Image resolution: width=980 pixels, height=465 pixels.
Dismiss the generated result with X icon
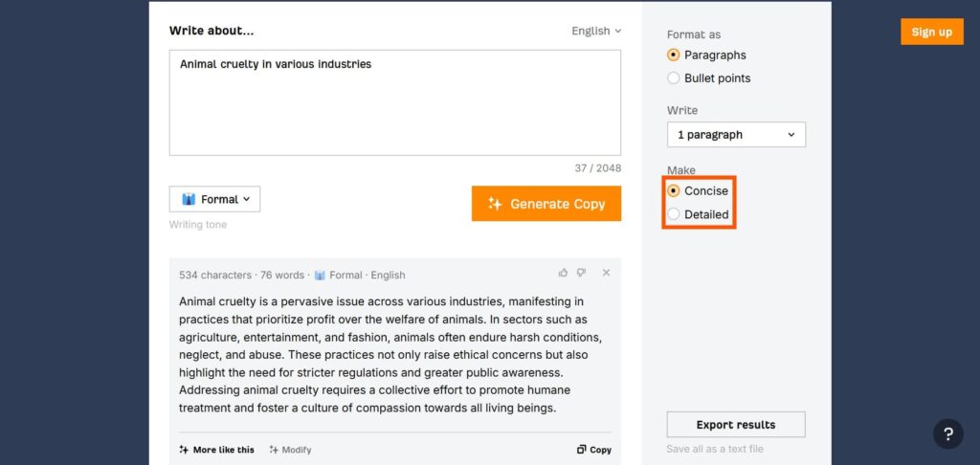(606, 273)
